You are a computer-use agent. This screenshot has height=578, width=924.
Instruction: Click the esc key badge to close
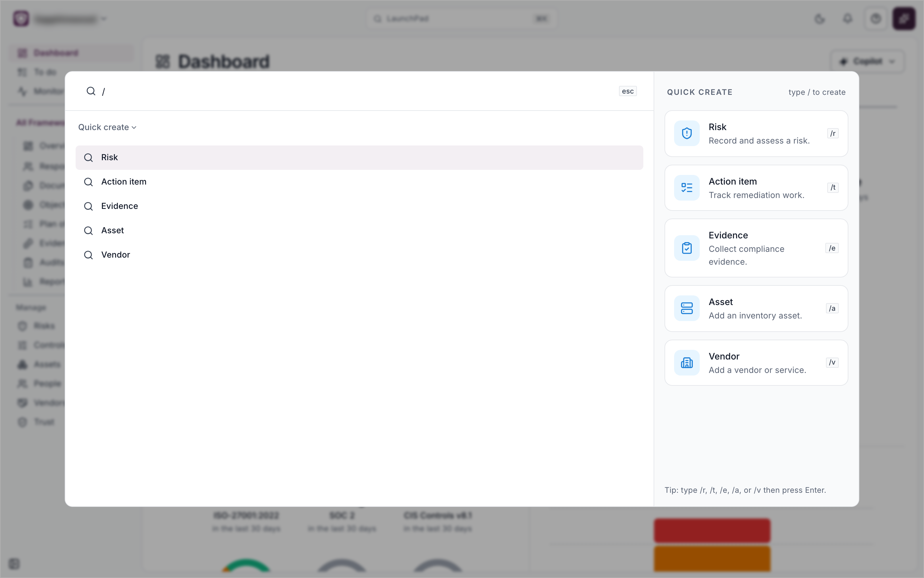pos(628,91)
